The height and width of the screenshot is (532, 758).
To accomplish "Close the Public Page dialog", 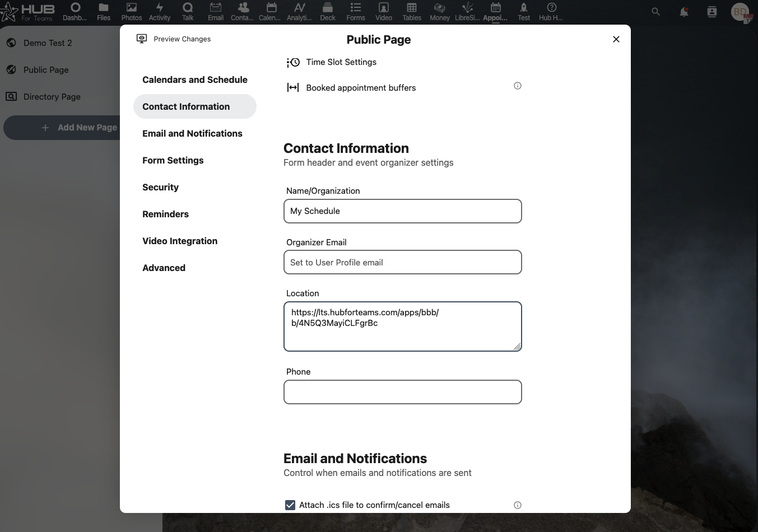I will point(616,39).
